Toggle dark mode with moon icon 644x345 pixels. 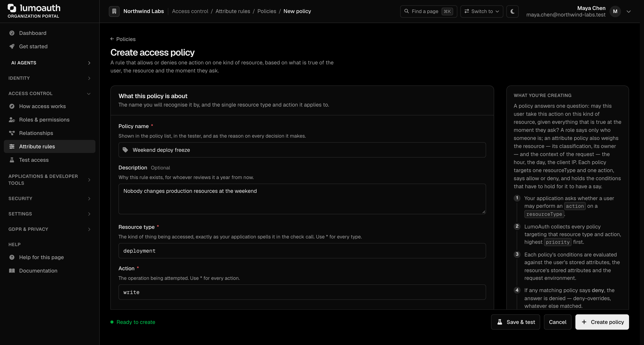click(512, 11)
